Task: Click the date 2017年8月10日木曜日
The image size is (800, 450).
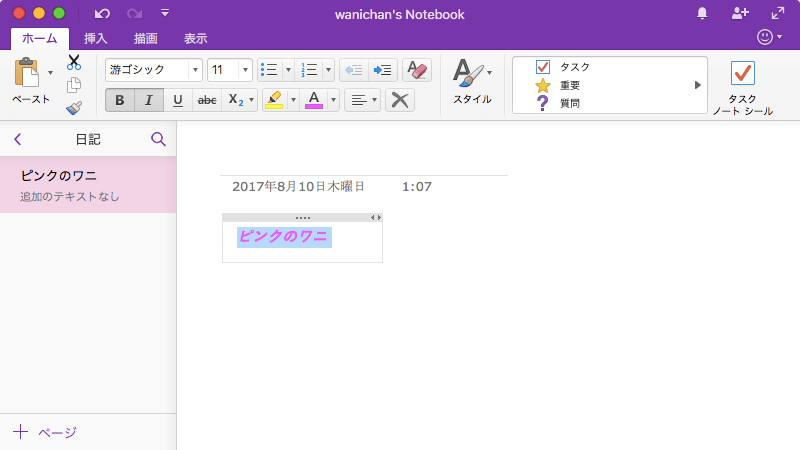Action: pyautogui.click(x=298, y=187)
